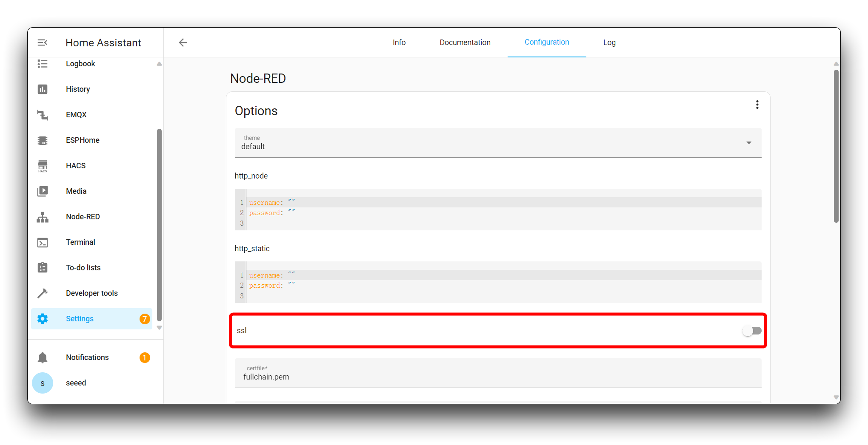
Task: Switch to the Log tab
Action: 609,43
